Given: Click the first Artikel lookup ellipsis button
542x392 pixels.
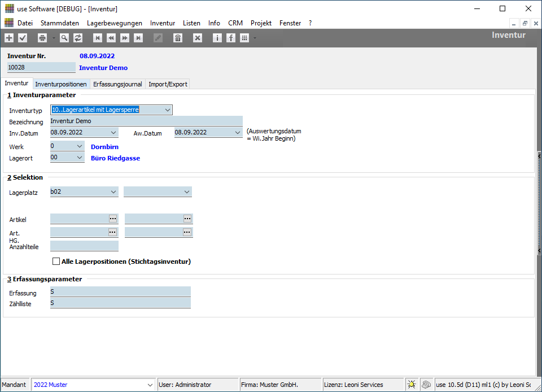Looking at the screenshot, I should (113, 219).
